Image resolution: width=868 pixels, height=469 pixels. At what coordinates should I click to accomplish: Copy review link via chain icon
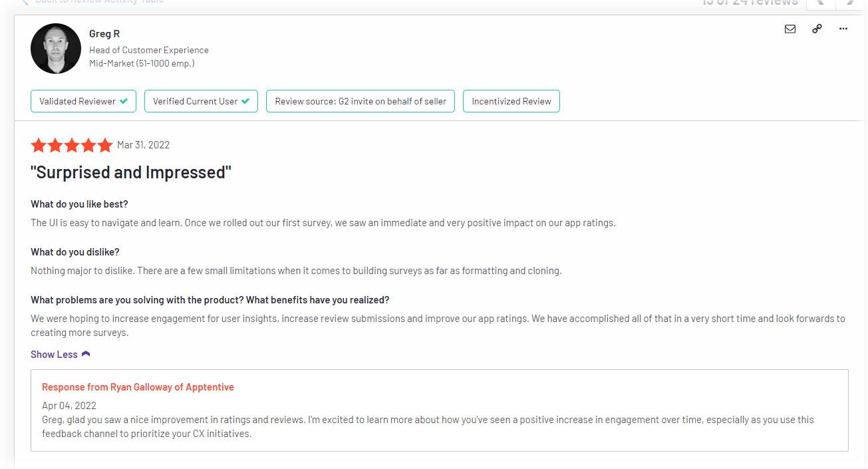tap(817, 29)
